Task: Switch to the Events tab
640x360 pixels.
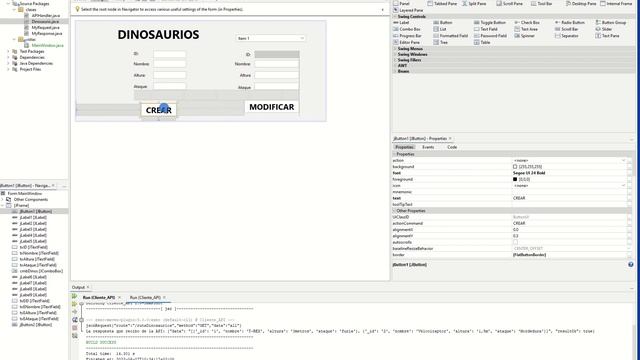Action: coord(428,147)
